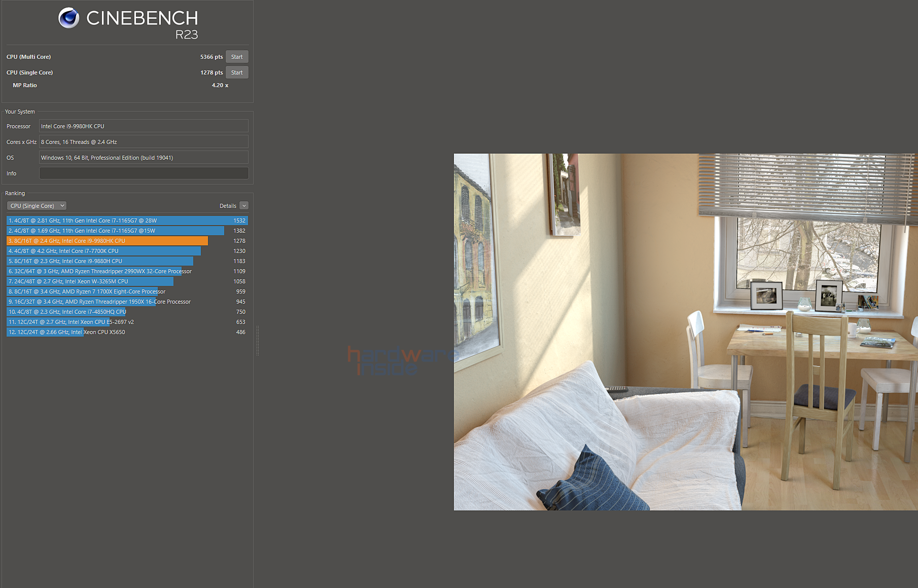Image resolution: width=918 pixels, height=588 pixels.
Task: Select ranking row 1 i7-1165G7 @ 28W
Action: pos(127,220)
